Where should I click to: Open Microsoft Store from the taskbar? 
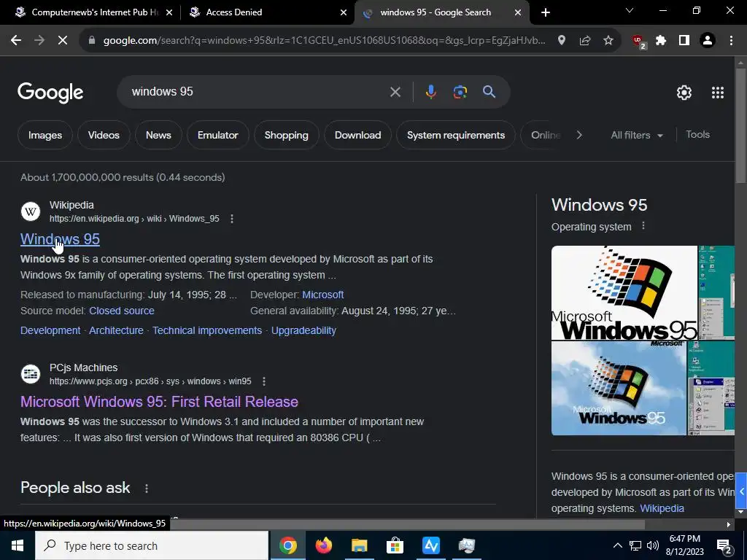[395, 545]
